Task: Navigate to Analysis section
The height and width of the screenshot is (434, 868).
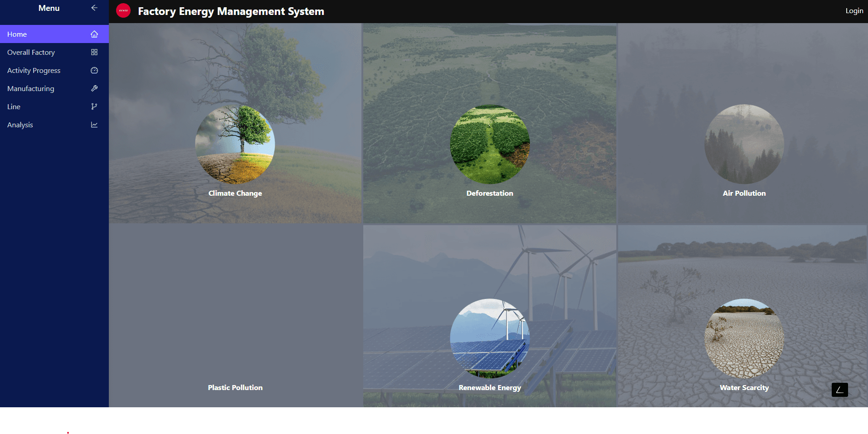Action: (x=54, y=125)
